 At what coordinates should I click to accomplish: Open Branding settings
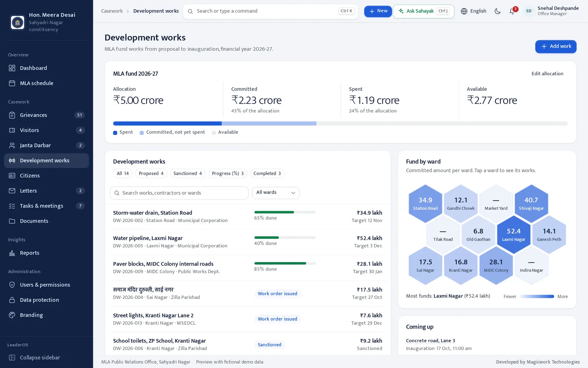click(46, 315)
